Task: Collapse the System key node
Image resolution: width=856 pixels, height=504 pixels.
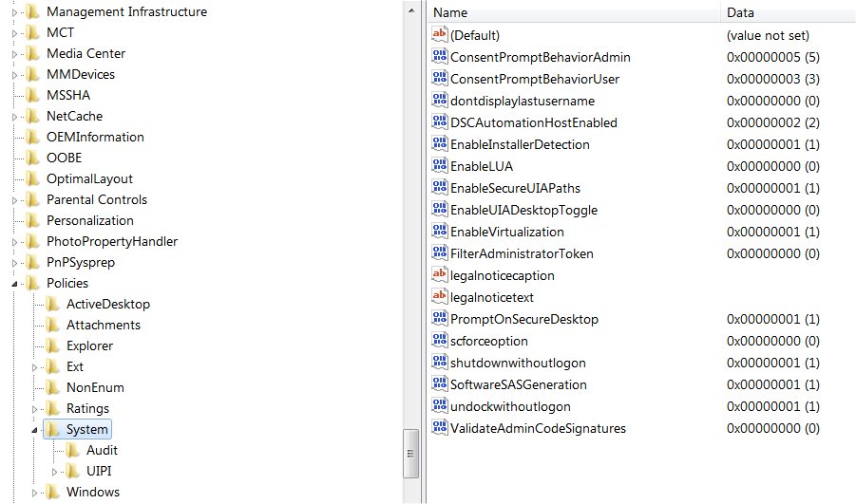Action: point(35,430)
